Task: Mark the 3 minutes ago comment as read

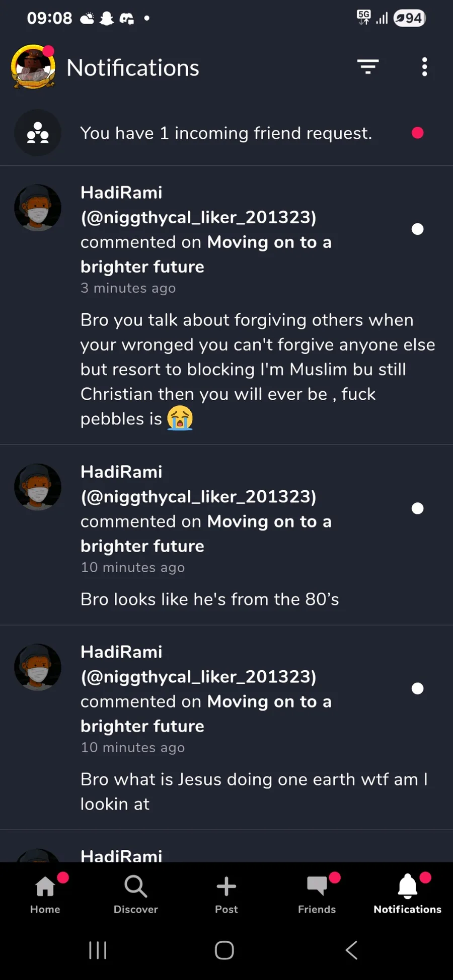Action: point(417,229)
